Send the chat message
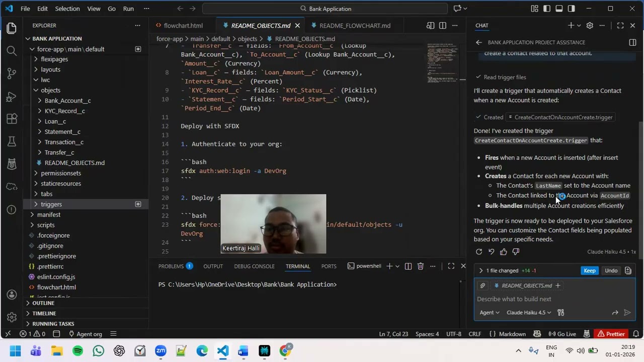 tap(627, 312)
